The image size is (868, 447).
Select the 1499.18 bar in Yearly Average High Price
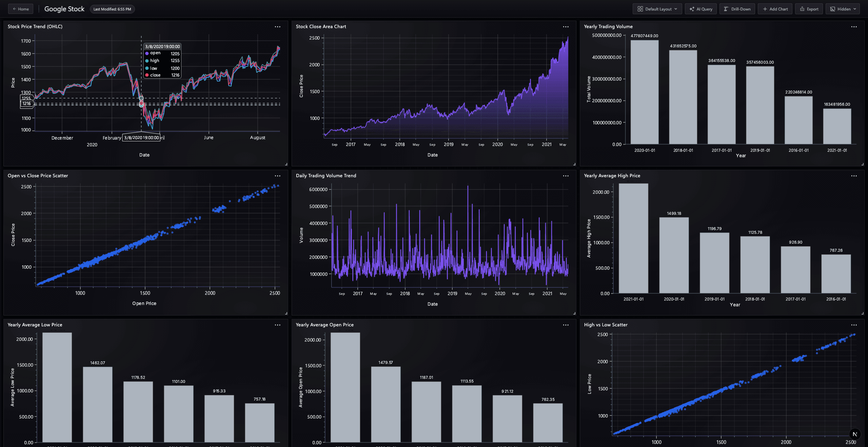click(674, 255)
